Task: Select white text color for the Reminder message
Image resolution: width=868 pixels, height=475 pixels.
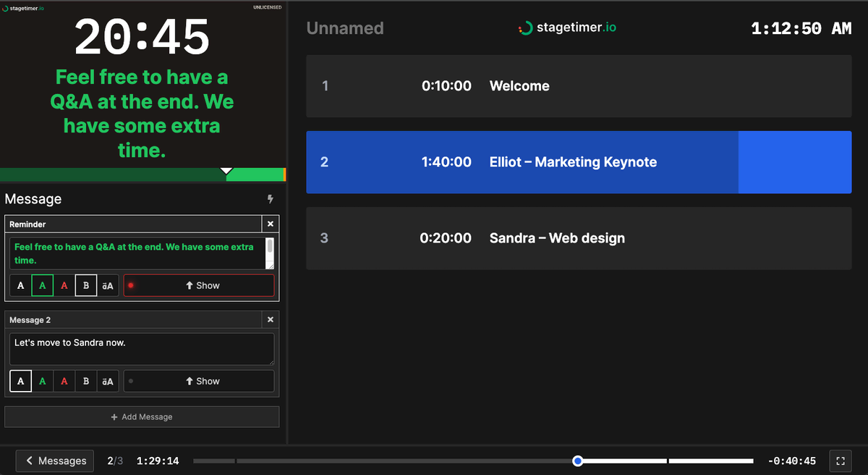Action: click(20, 285)
